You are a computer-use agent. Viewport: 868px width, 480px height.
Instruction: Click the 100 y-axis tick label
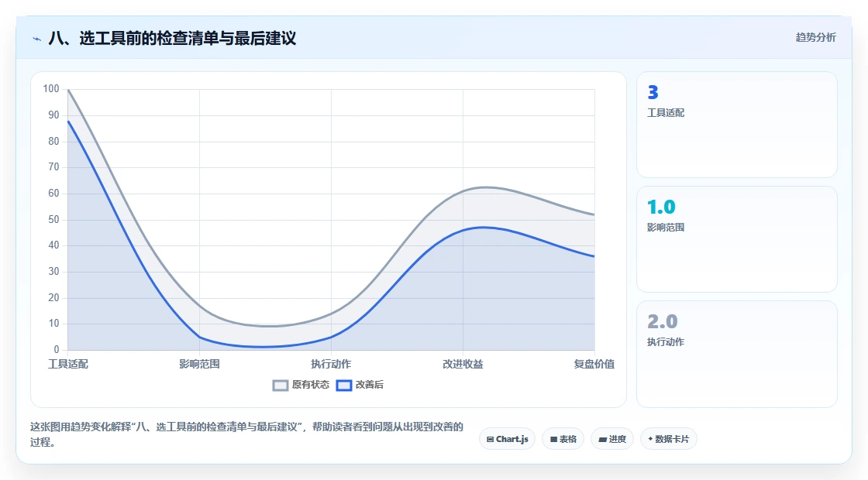(51, 88)
